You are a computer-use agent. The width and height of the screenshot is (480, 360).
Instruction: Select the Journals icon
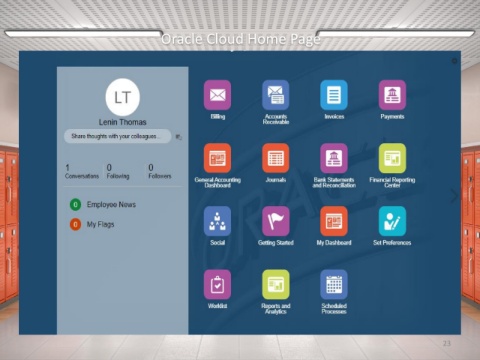click(276, 158)
